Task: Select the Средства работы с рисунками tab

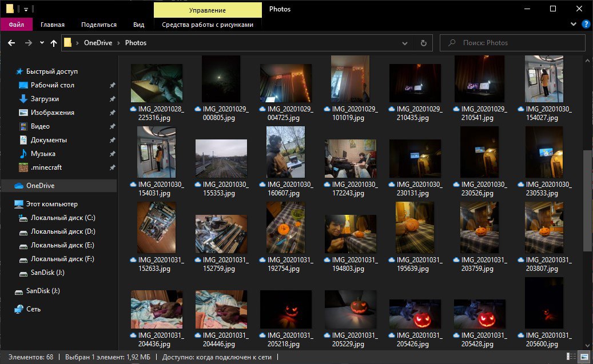Action: [208, 25]
